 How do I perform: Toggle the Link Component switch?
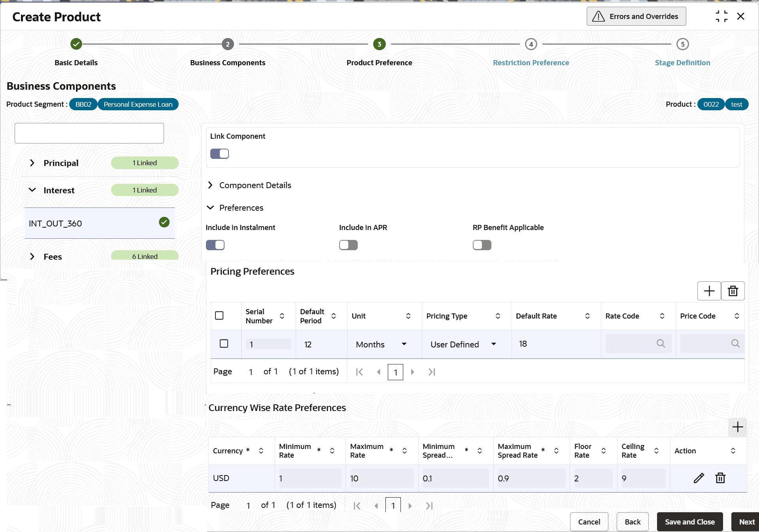click(x=219, y=154)
